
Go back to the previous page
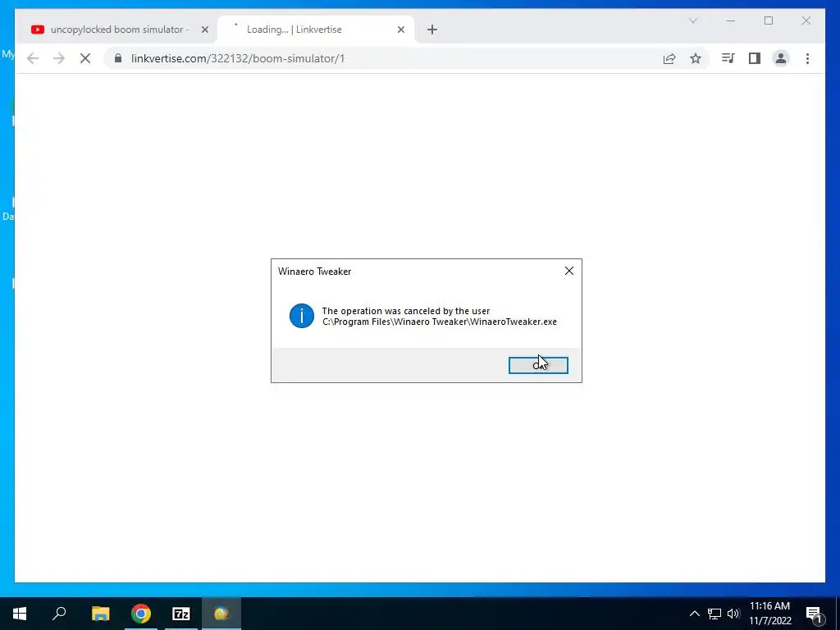tap(33, 58)
